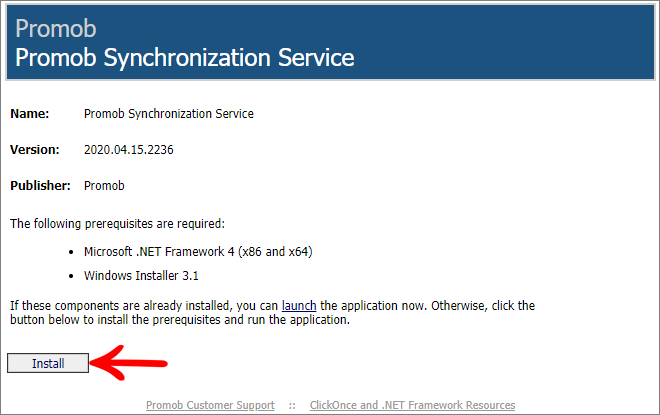Click the publisher value Promob

click(x=104, y=186)
